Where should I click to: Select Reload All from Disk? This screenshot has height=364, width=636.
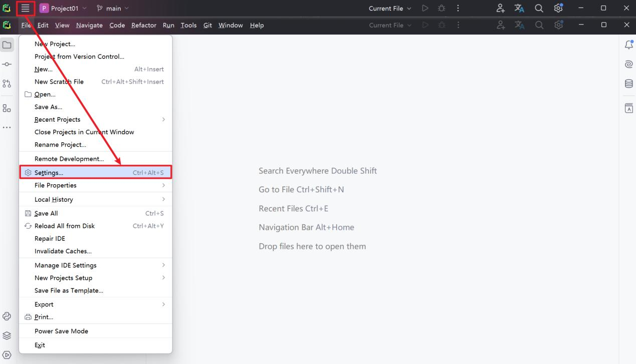click(x=95, y=226)
